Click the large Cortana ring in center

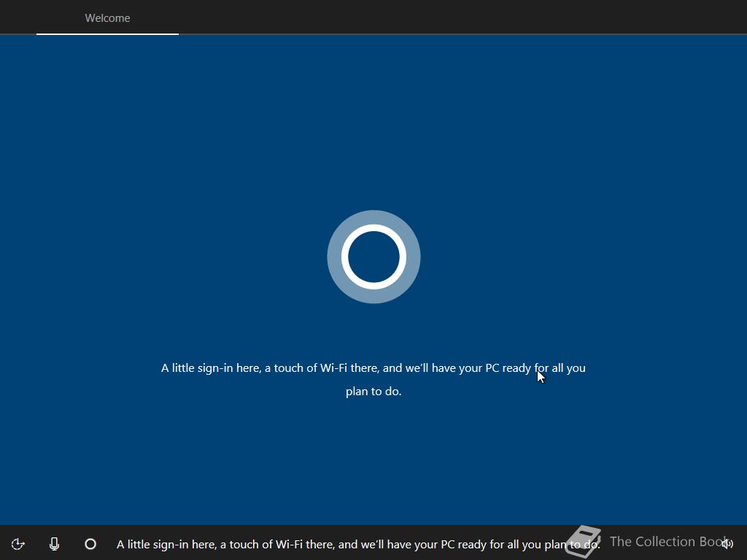373,257
